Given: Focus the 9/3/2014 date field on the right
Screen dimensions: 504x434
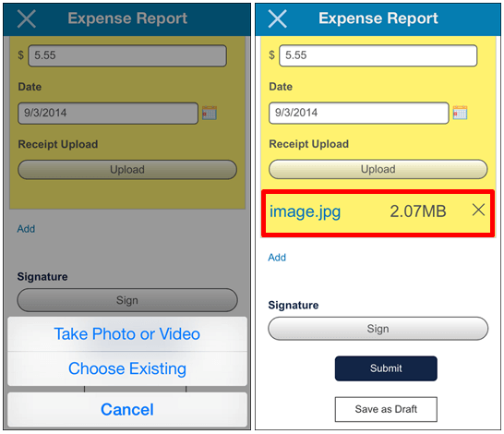Looking at the screenshot, I should coord(359,113).
